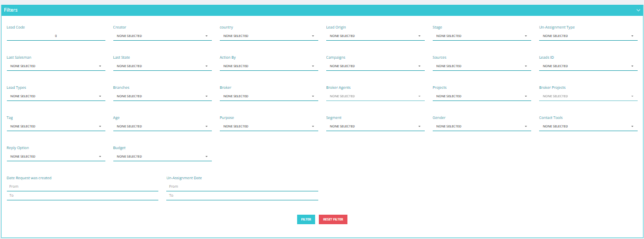Click the Lead Code input field
Viewport: 644px width, 239px height.
click(x=56, y=36)
